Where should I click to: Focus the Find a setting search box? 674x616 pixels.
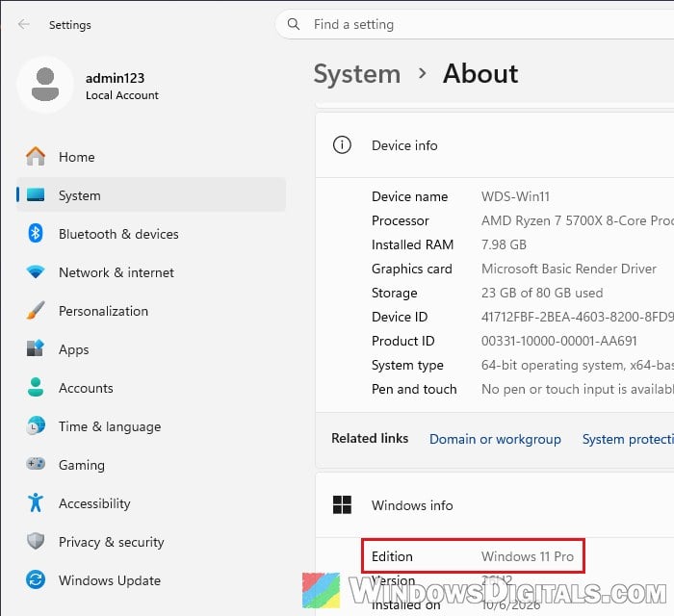[475, 24]
